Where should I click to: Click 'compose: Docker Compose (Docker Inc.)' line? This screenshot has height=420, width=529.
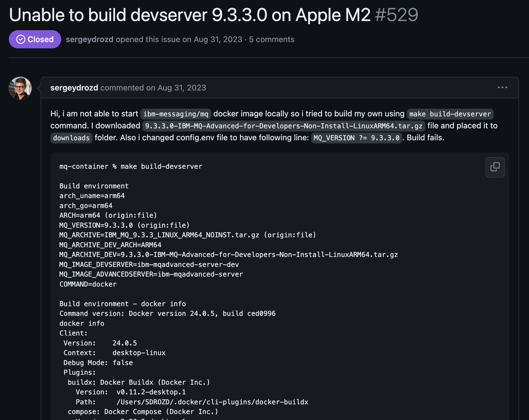[x=143, y=412]
